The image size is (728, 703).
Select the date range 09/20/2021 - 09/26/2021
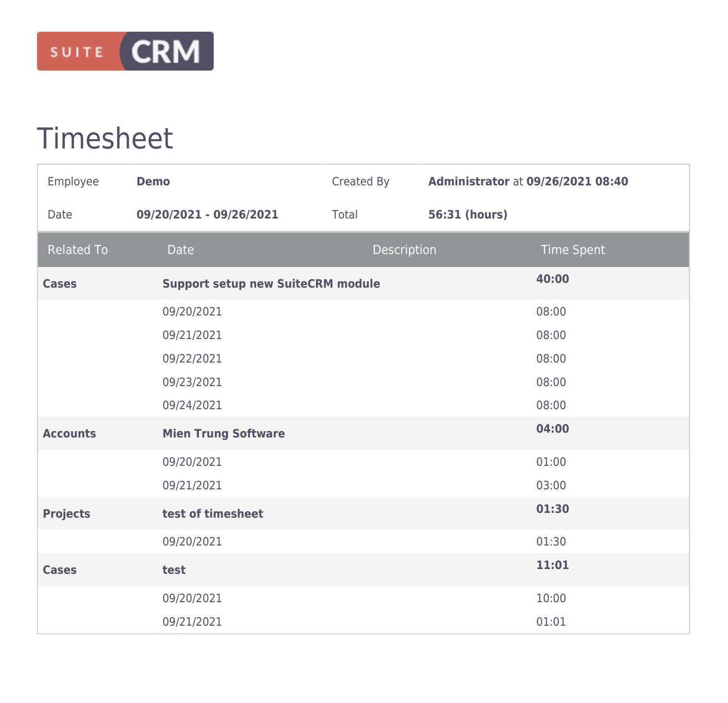coord(206,214)
